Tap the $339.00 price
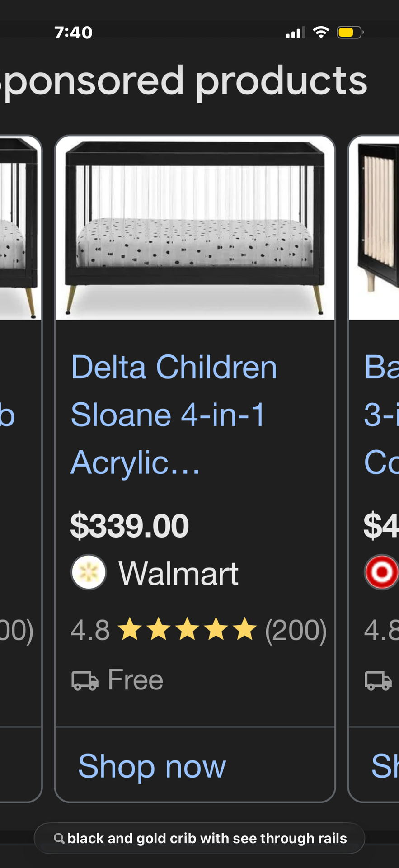This screenshot has width=399, height=868. coord(130,526)
